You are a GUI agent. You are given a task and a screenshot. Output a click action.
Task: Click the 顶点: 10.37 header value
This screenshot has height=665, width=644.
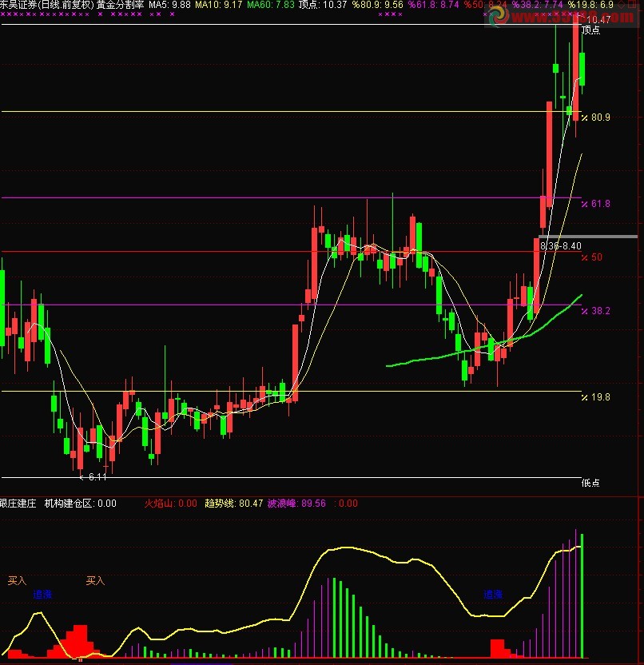322,5
